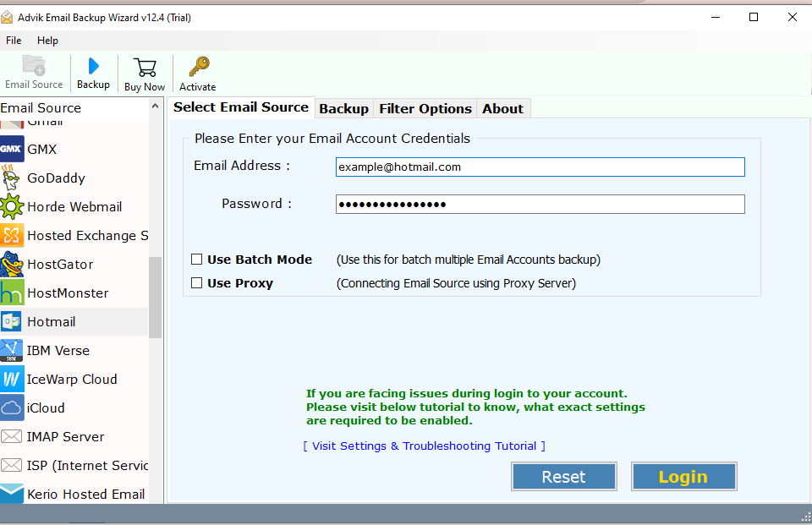Select Kerio Hosted Email text entry
812x525 pixels.
pyautogui.click(x=86, y=494)
